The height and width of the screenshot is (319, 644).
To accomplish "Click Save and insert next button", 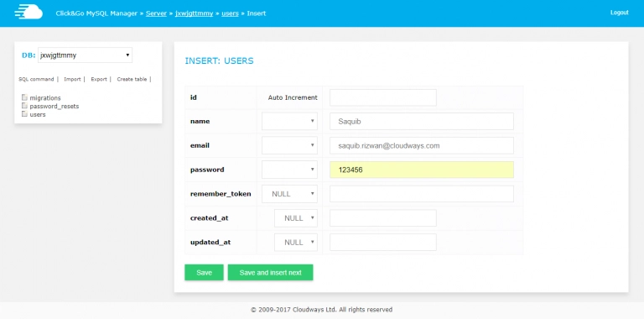I will (x=270, y=273).
